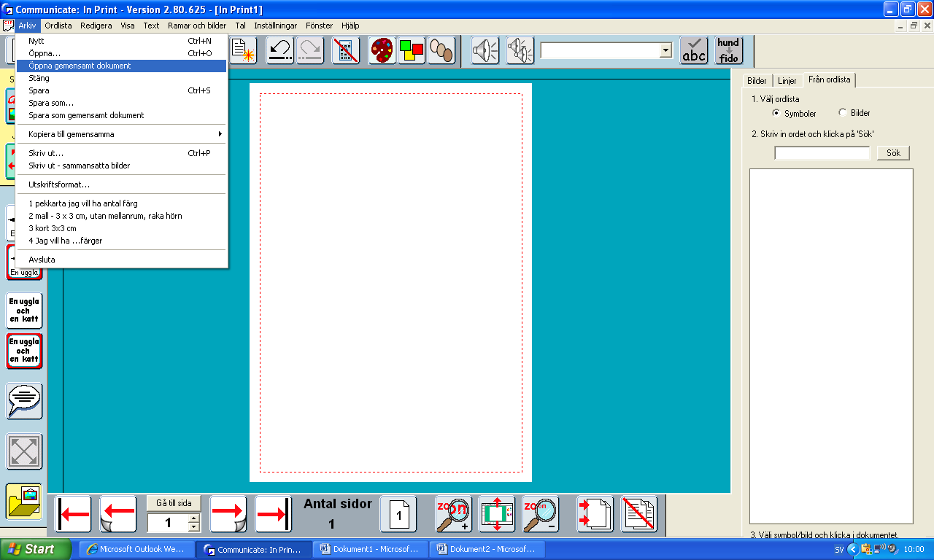The image size is (934, 560).
Task: Click the four-arrow expand icon in sidebar
Action: pyautogui.click(x=25, y=451)
